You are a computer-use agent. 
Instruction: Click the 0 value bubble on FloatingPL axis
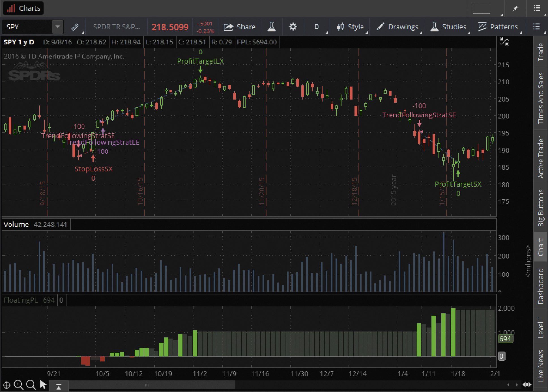pyautogui.click(x=501, y=356)
